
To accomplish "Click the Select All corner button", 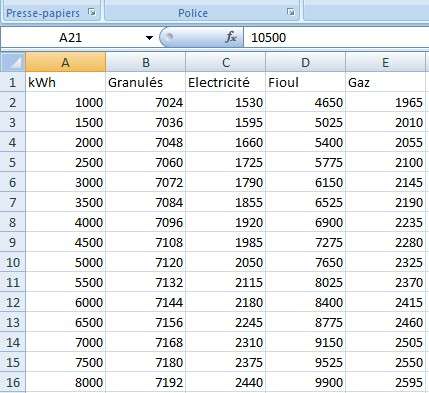I will pos(13,62).
